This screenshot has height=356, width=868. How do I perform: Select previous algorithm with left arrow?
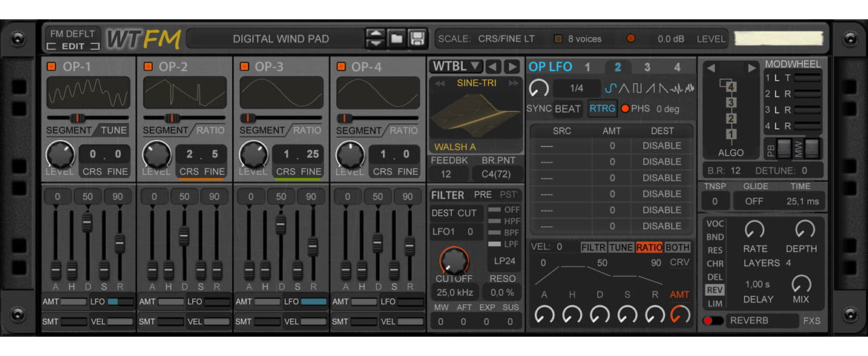pyautogui.click(x=711, y=68)
